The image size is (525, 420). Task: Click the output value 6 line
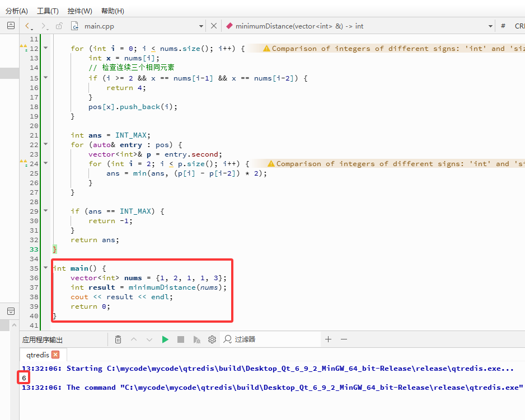24,378
